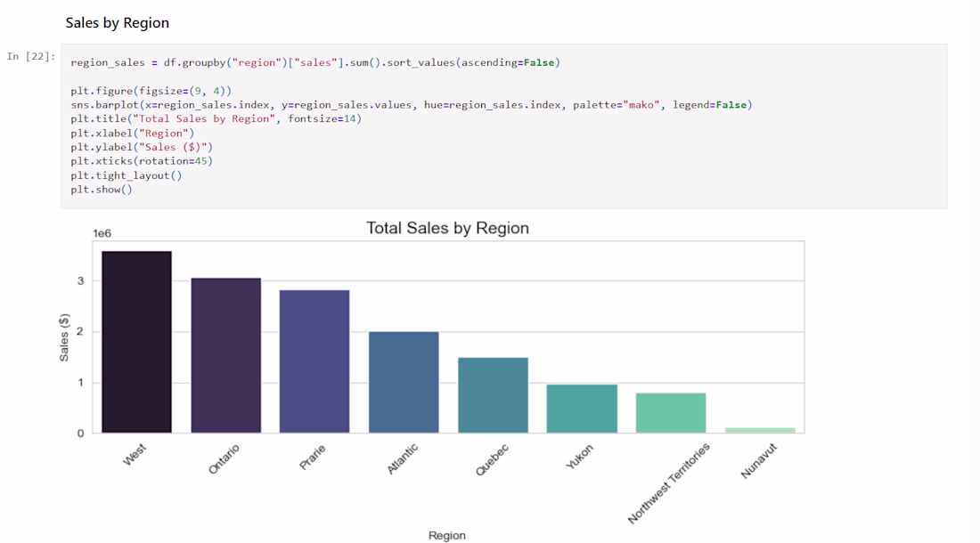
Task: Click the "1e6" scale notation on chart
Action: point(102,233)
